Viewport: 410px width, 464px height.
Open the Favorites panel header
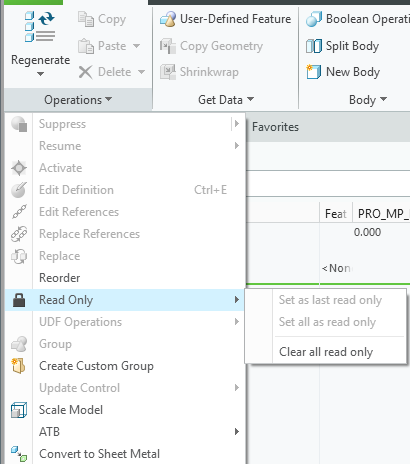click(x=275, y=127)
